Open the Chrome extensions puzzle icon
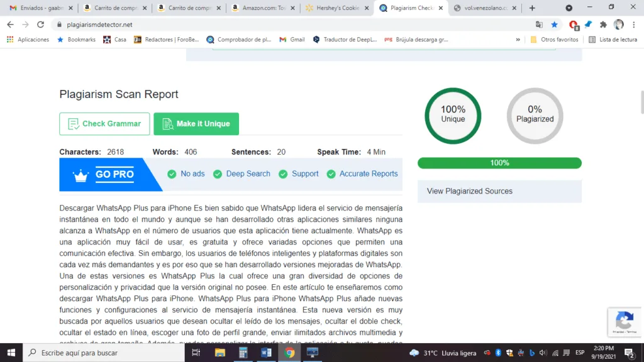Viewport: 644px width, 362px height. 603,25
